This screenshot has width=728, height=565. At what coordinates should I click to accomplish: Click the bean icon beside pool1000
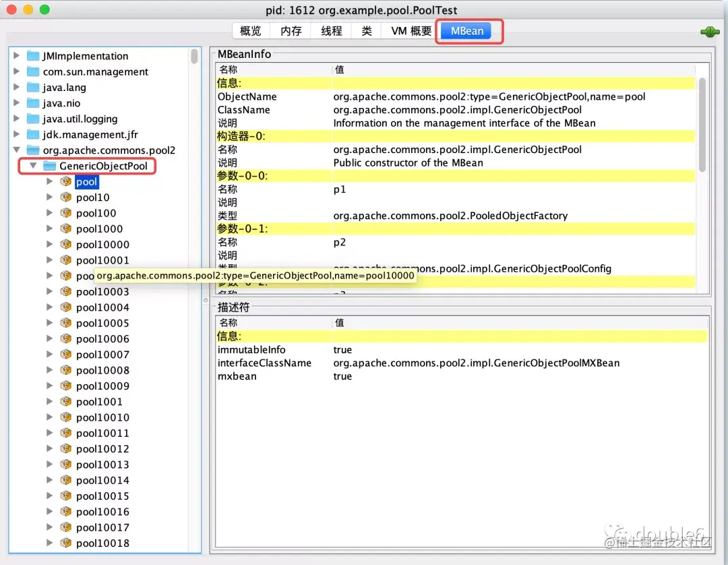pyautogui.click(x=66, y=229)
